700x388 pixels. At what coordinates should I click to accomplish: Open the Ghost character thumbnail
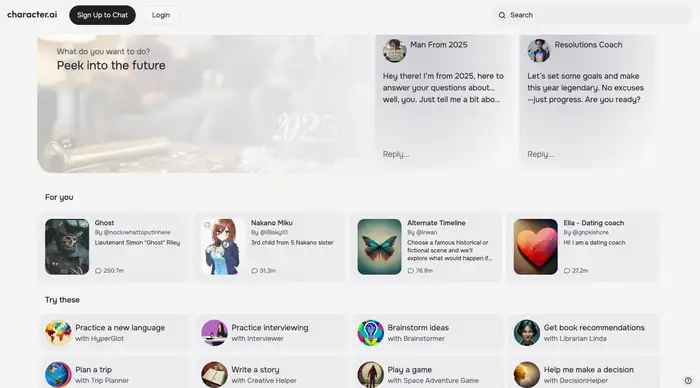(67, 246)
